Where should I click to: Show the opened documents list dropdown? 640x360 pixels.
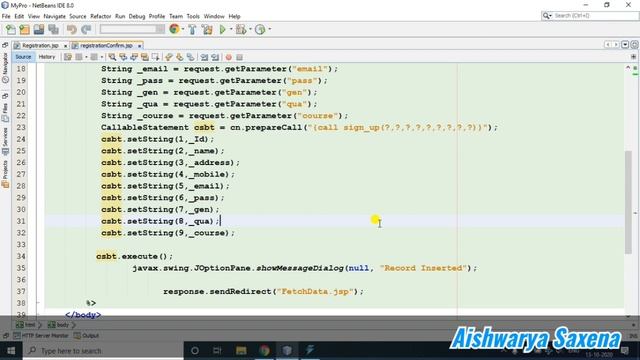coord(625,44)
